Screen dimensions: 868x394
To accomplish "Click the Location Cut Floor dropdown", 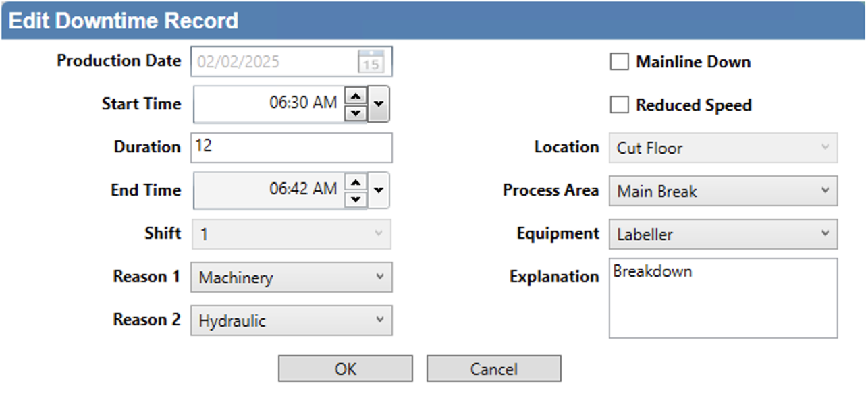I will coord(723,148).
